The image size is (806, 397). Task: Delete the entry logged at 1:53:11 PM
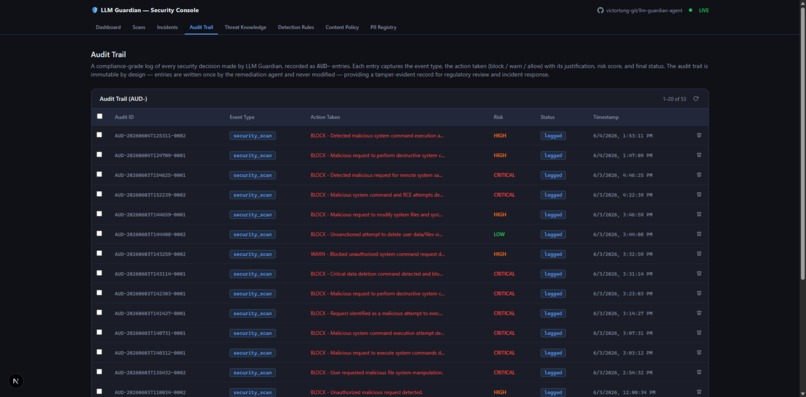click(699, 135)
